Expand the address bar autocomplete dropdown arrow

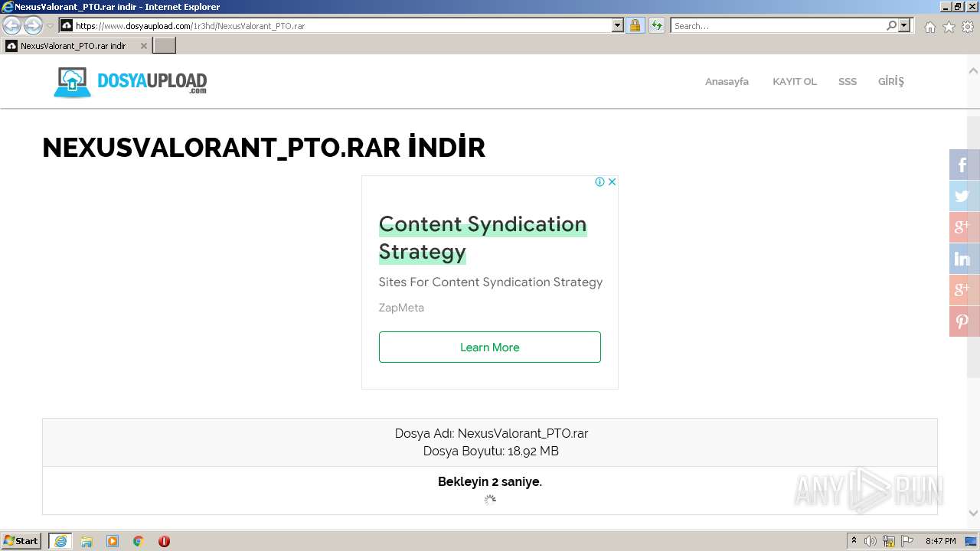click(618, 25)
